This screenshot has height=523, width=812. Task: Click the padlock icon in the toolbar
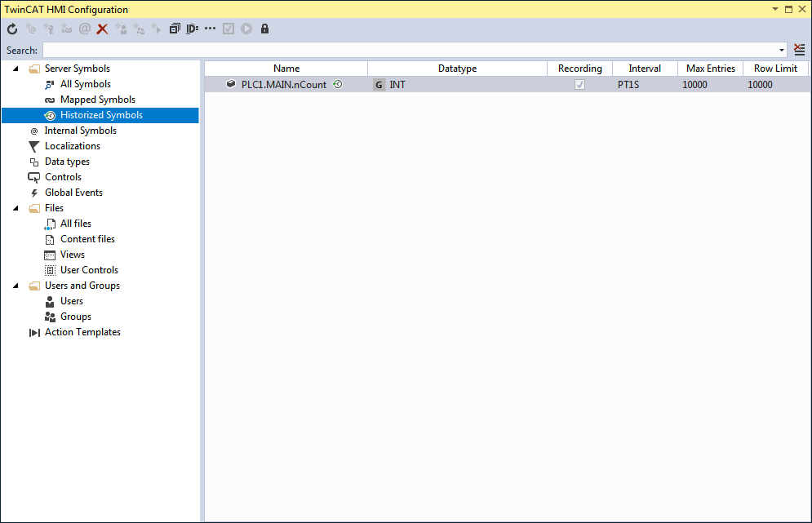pos(264,29)
